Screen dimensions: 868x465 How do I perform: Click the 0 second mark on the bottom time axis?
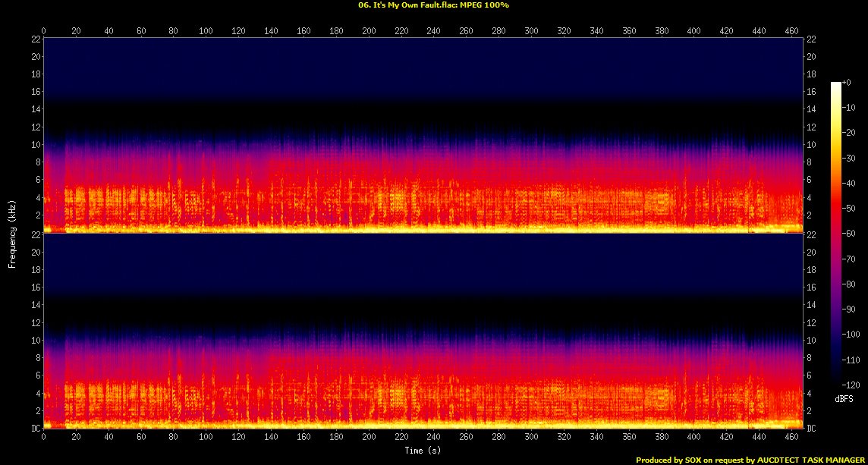point(44,438)
